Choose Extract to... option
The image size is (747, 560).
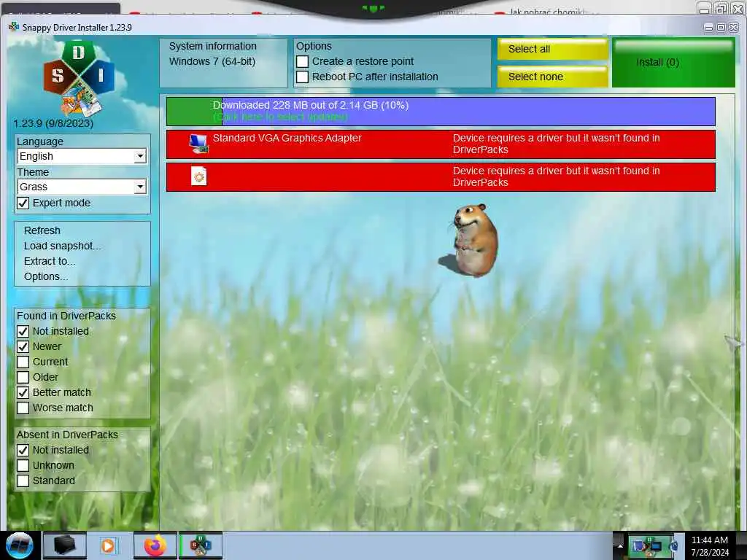[50, 261]
